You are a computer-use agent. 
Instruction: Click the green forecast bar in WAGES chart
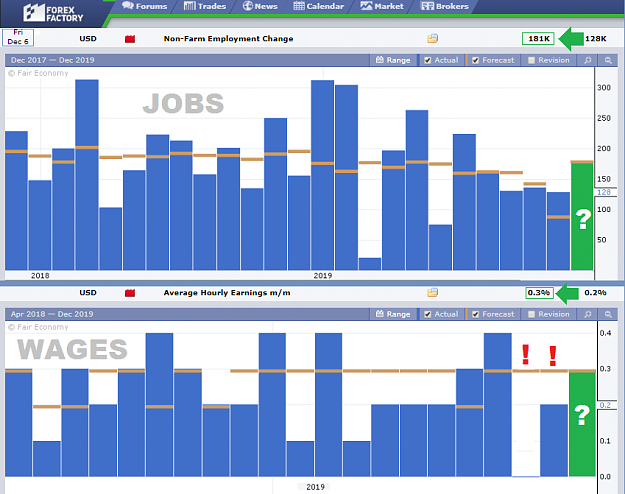[x=582, y=424]
